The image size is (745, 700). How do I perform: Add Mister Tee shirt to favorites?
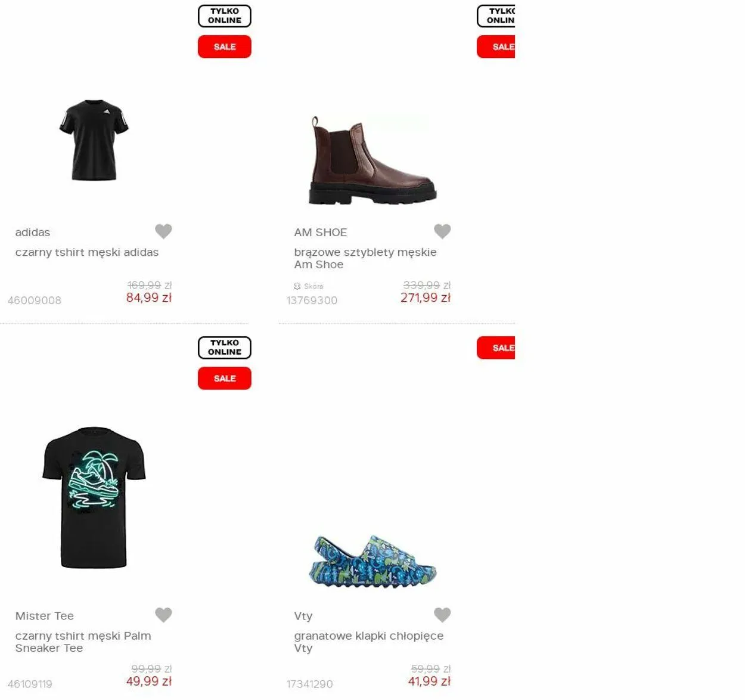[x=163, y=615]
